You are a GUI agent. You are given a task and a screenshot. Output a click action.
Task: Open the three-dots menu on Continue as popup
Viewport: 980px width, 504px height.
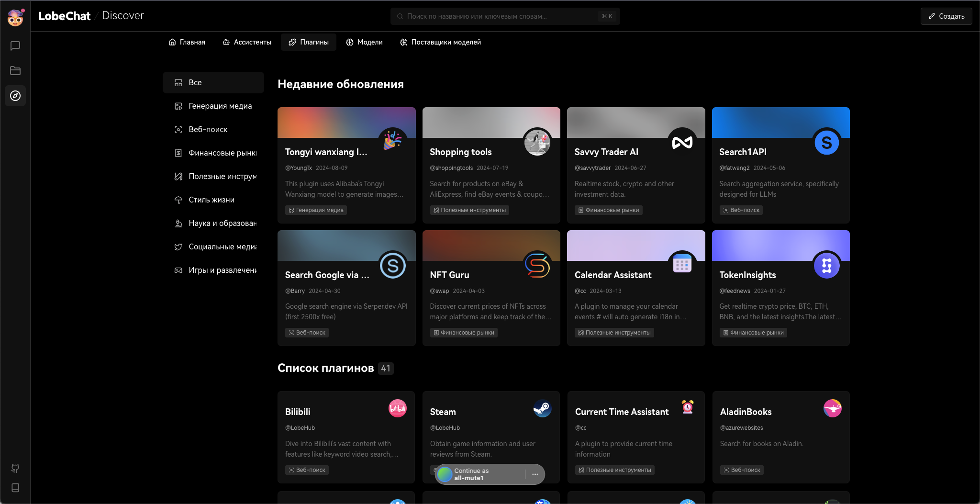coord(535,474)
